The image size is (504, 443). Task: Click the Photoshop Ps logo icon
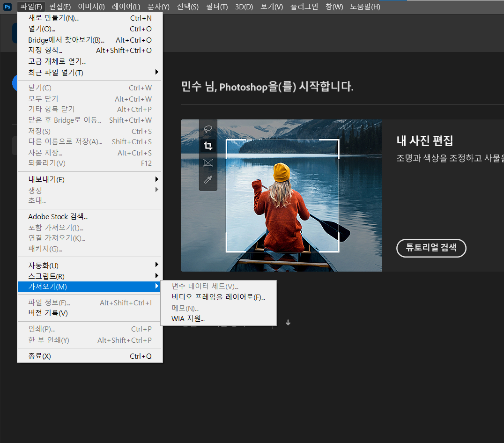pyautogui.click(x=7, y=7)
